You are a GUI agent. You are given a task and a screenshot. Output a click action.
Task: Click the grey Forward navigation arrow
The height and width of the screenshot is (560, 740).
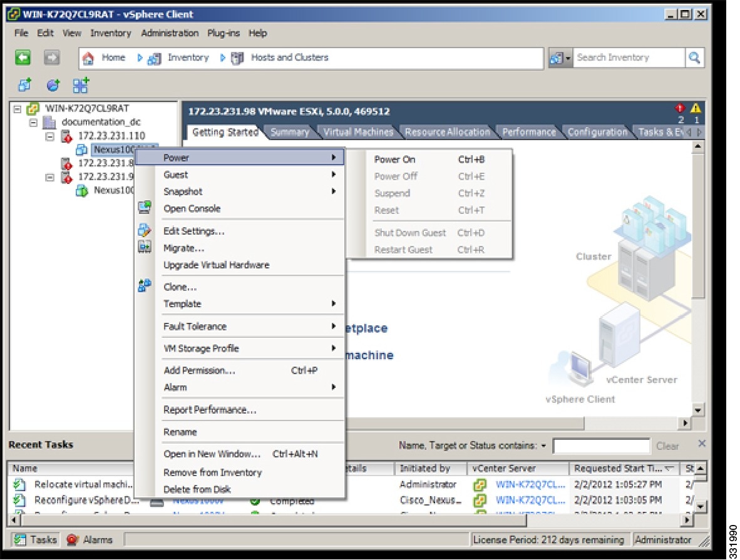point(51,58)
